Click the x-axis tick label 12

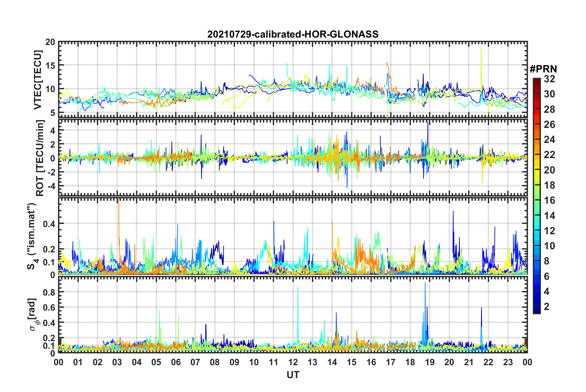[x=293, y=362]
